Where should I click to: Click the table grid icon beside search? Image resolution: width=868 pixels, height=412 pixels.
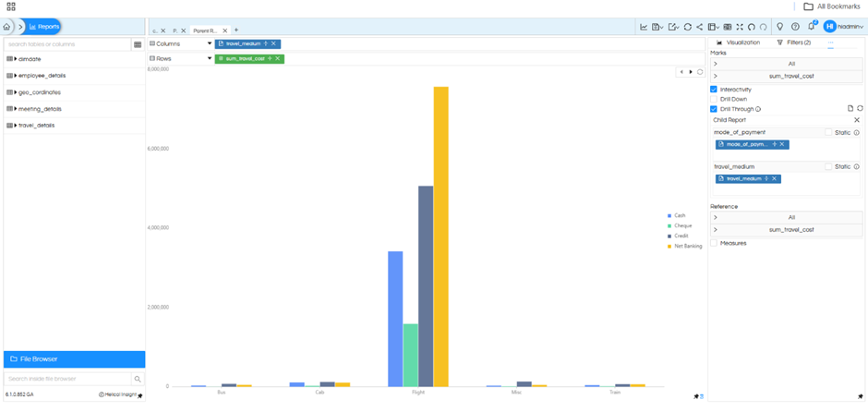pos(138,44)
